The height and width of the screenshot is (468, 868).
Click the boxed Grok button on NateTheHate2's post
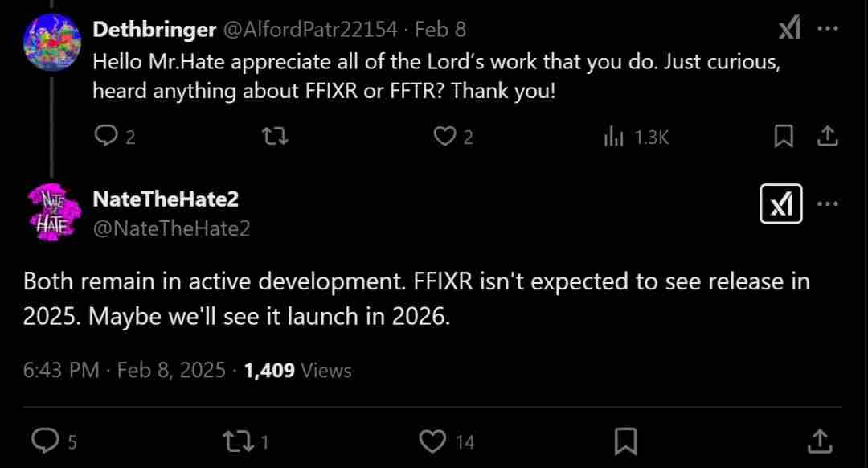tap(780, 203)
